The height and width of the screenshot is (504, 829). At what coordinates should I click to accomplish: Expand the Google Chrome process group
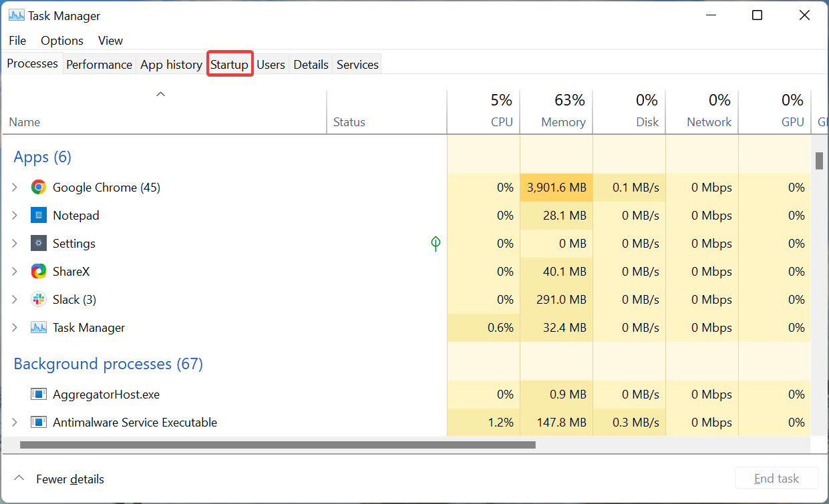click(x=13, y=187)
